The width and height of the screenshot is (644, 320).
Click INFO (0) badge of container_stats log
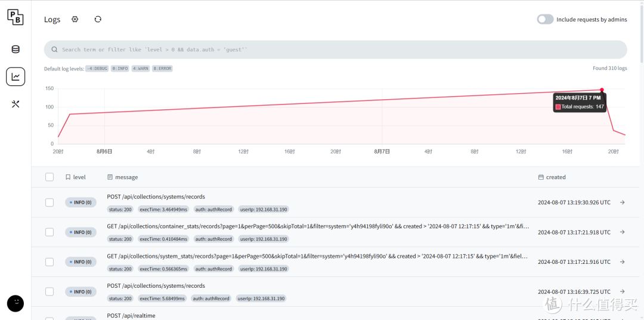tap(80, 232)
